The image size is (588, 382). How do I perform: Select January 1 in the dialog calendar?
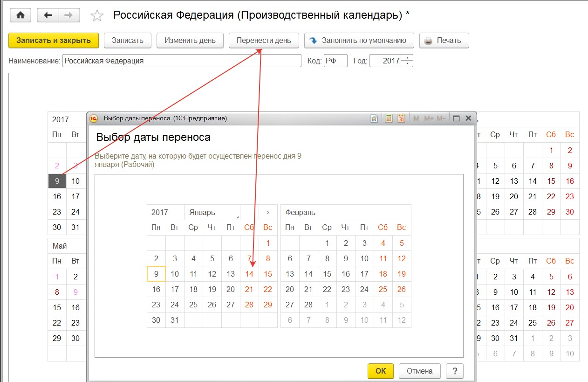[x=268, y=243]
